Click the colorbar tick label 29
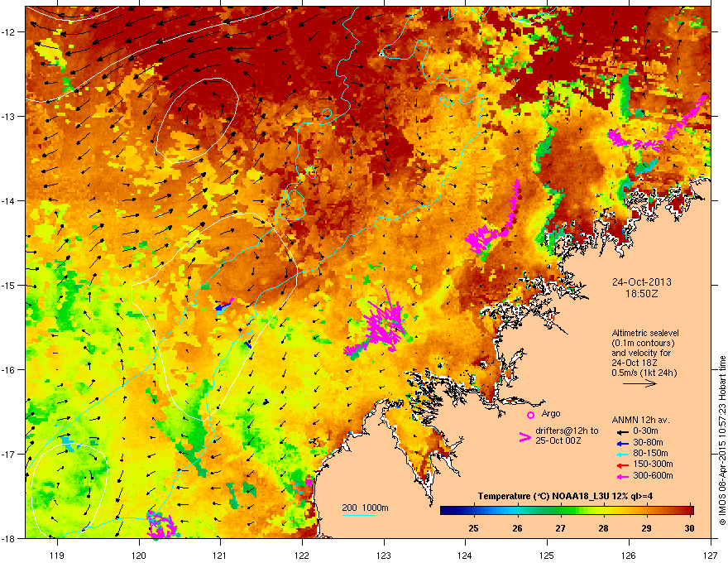Screen dimensions: 728x563 (646, 528)
